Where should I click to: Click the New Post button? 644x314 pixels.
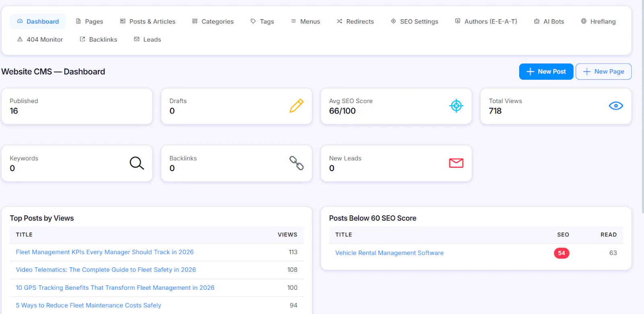click(x=546, y=72)
